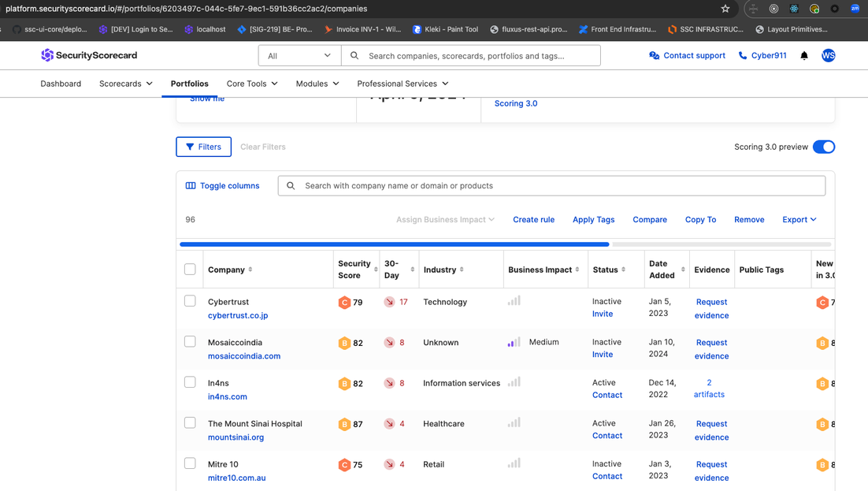This screenshot has height=491, width=868.
Task: Click Compare action
Action: [x=650, y=219]
